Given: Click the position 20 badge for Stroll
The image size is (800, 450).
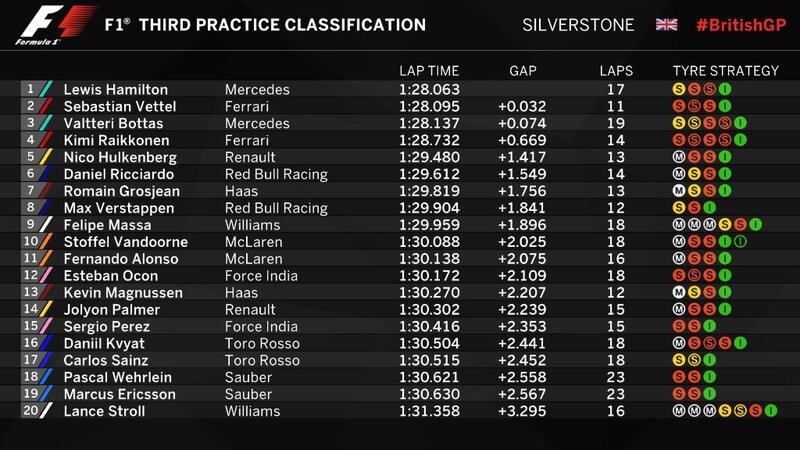Looking at the screenshot, I should point(30,412).
